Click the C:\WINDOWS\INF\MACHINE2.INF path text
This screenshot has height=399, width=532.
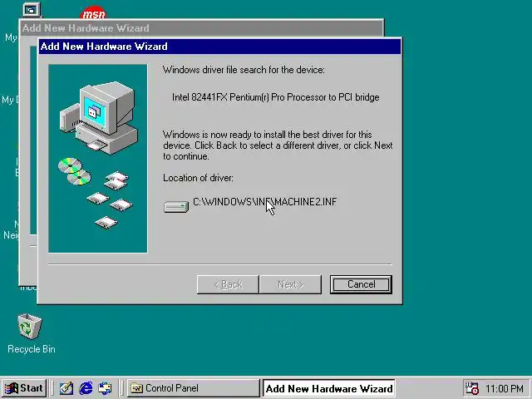[264, 202]
